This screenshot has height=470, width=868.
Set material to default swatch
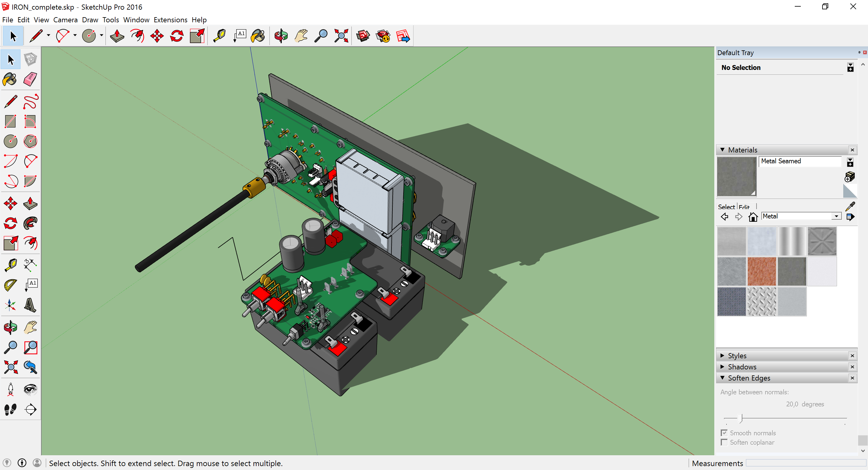(850, 191)
